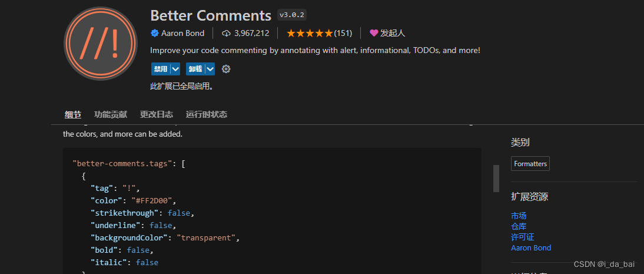Image resolution: width=644 pixels, height=274 pixels.
Task: Click the "tag" key in code
Action: pyautogui.click(x=102, y=189)
